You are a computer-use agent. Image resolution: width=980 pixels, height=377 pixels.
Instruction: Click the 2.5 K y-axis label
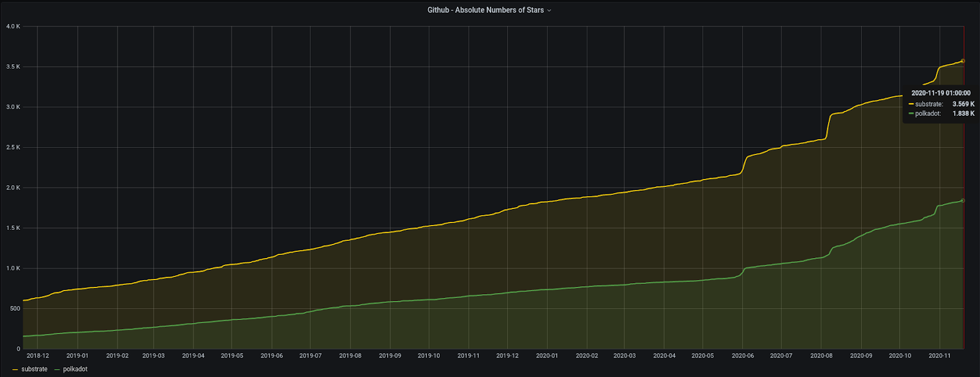click(x=13, y=148)
